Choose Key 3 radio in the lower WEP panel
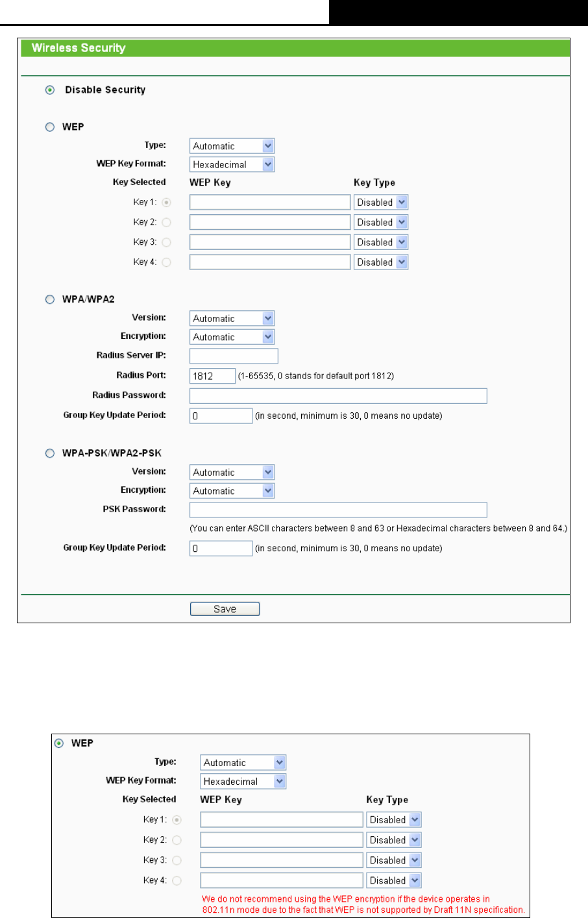This screenshot has height=918, width=588. 177,860
